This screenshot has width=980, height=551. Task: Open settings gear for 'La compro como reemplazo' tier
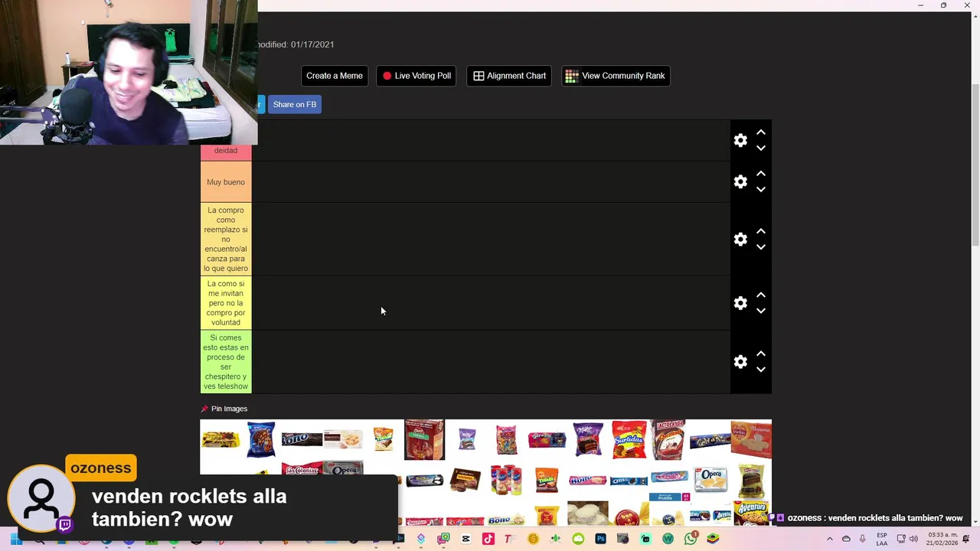740,240
